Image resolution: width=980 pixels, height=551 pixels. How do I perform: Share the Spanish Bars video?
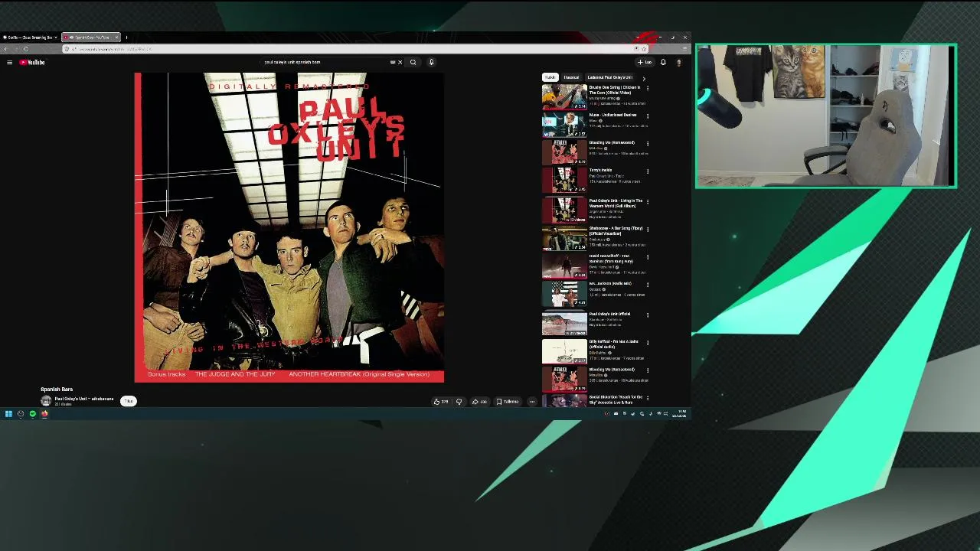coord(479,401)
